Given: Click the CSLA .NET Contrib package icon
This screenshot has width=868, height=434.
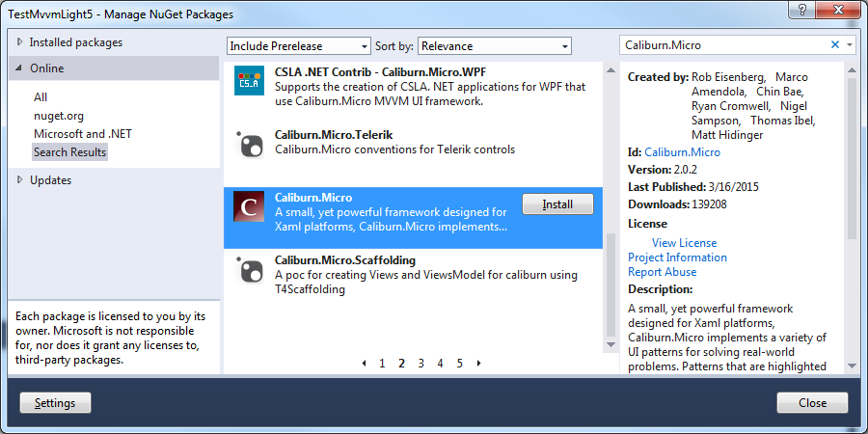Looking at the screenshot, I should tap(249, 80).
